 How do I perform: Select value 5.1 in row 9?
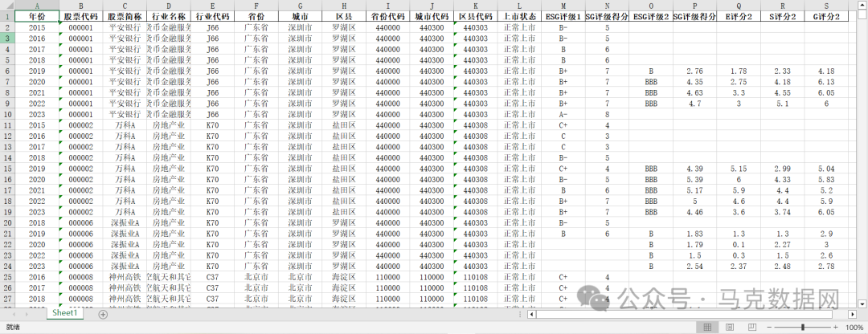click(782, 104)
